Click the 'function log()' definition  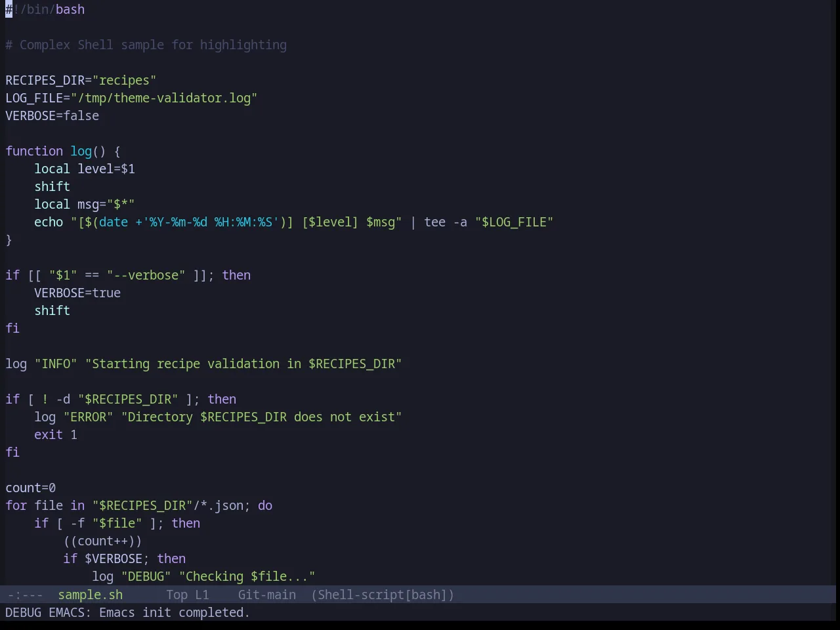click(x=63, y=151)
